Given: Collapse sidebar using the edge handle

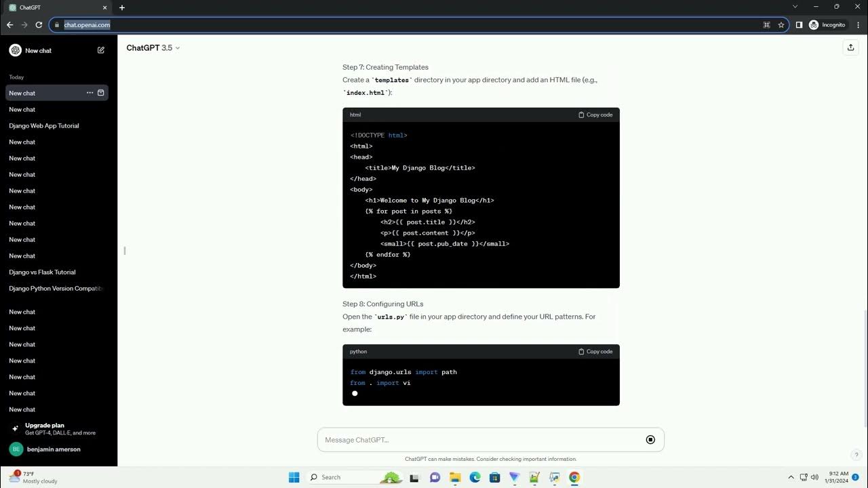Looking at the screenshot, I should [x=125, y=251].
